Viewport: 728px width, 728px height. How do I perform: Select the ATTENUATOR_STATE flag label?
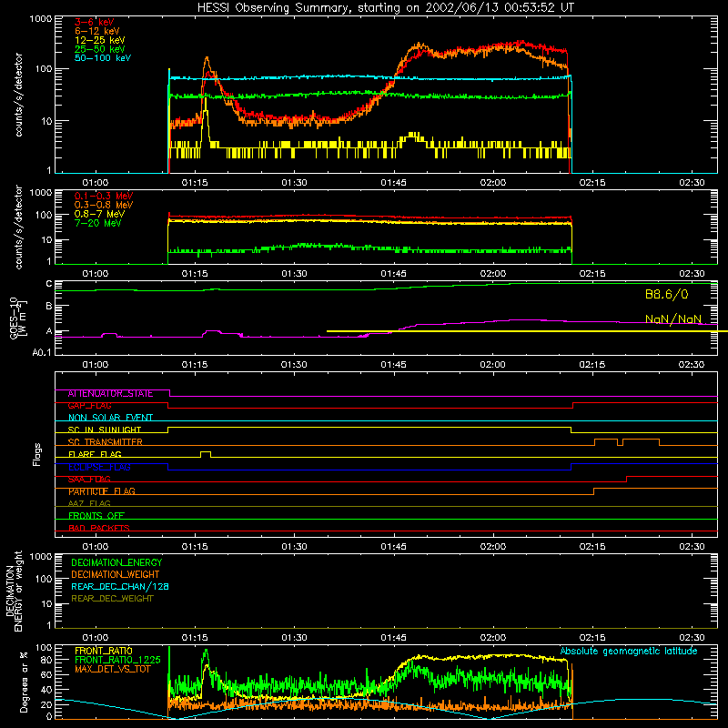point(110,394)
